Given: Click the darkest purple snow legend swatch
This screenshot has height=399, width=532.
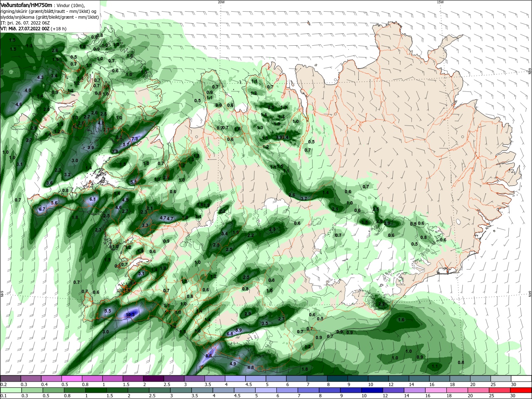Looking at the screenshot, I should pos(153,379).
